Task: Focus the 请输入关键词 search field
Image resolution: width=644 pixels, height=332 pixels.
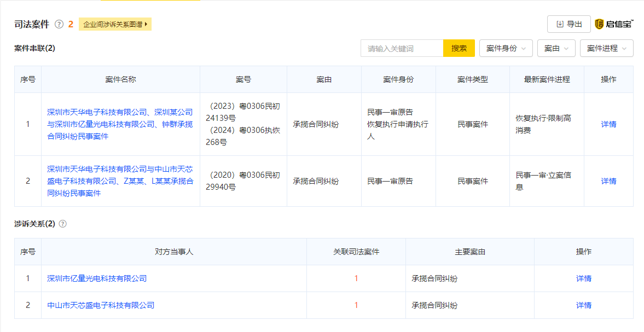Action: (402, 48)
